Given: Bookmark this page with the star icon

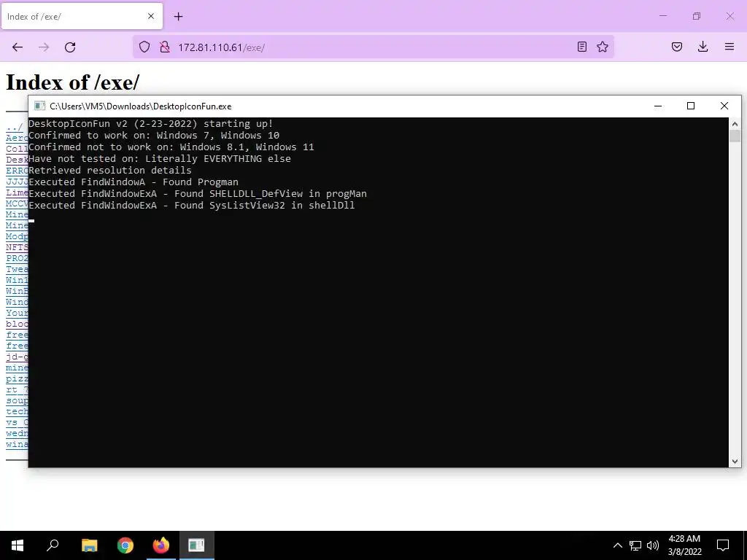Looking at the screenshot, I should pyautogui.click(x=603, y=47).
